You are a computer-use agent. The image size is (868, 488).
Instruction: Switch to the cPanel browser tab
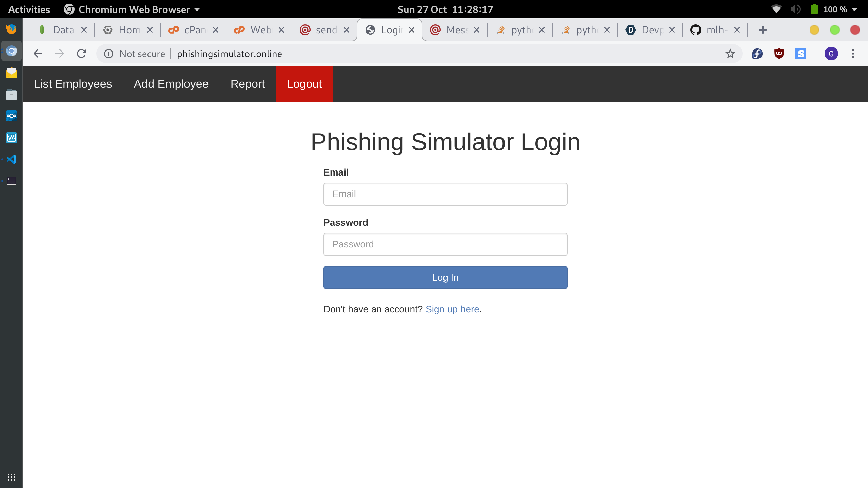pyautogui.click(x=190, y=30)
